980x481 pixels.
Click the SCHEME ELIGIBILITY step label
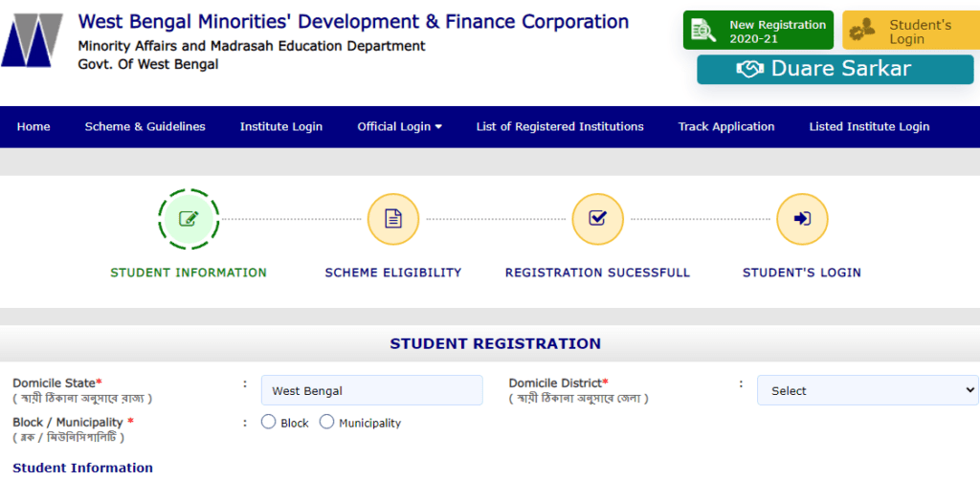pyautogui.click(x=393, y=273)
